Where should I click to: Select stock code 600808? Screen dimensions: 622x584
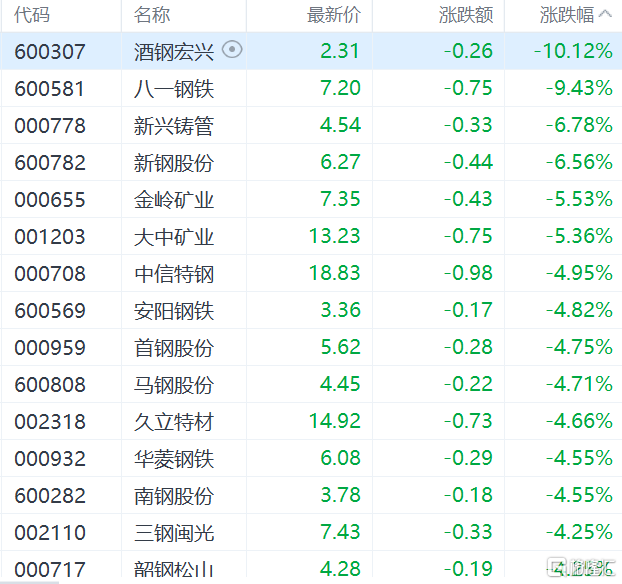point(50,385)
